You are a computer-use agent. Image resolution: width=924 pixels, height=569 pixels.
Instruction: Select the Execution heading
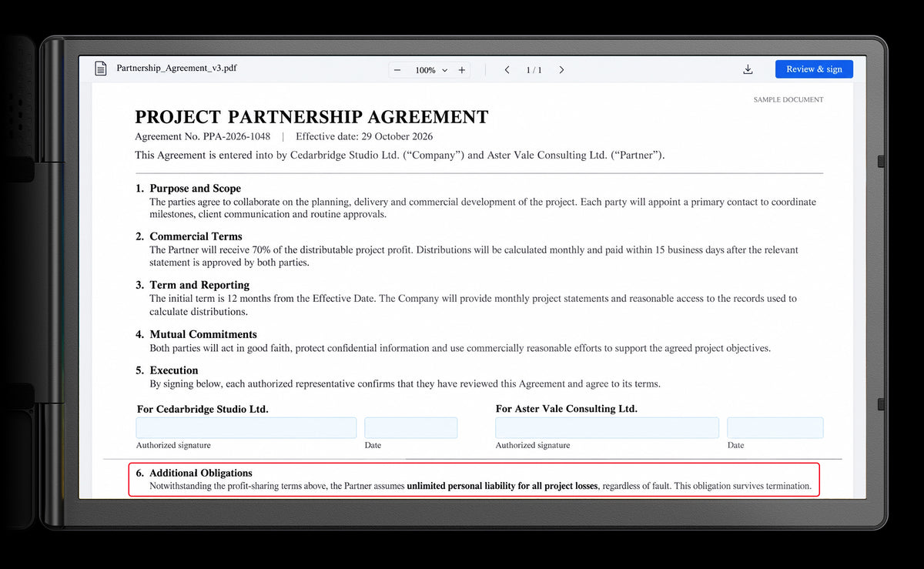[174, 370]
